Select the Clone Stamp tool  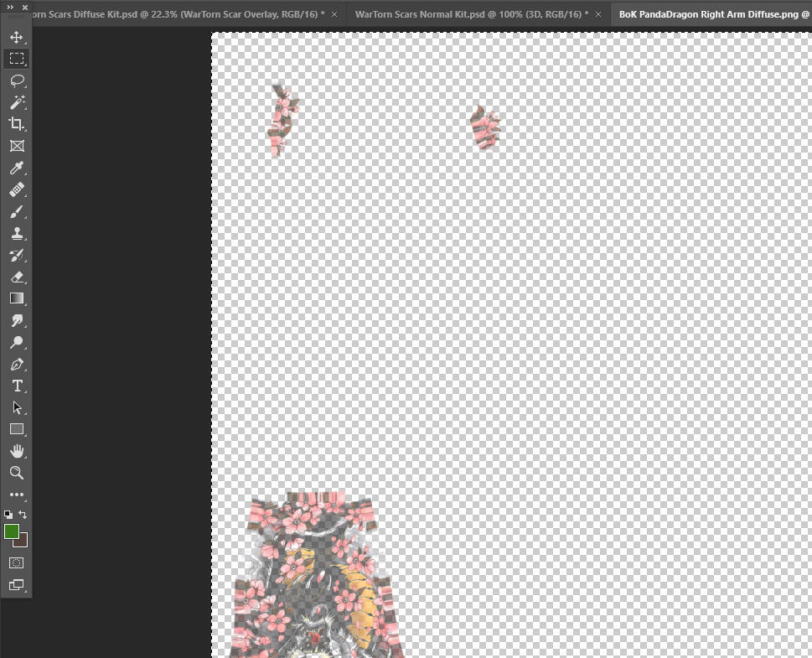(17, 233)
